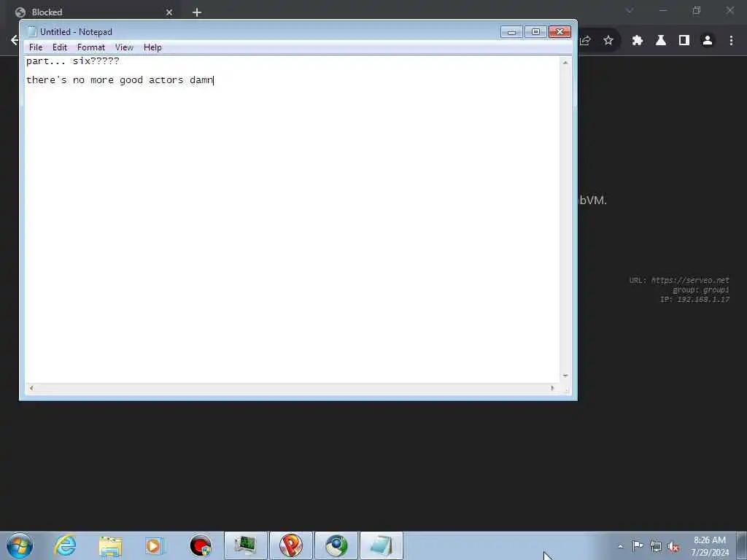747x560 pixels.
Task: Maximize the Notepad window
Action: (x=535, y=32)
